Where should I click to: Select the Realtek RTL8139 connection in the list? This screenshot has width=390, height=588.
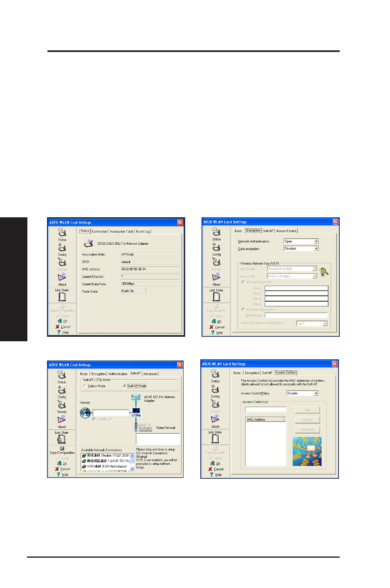[x=106, y=455]
